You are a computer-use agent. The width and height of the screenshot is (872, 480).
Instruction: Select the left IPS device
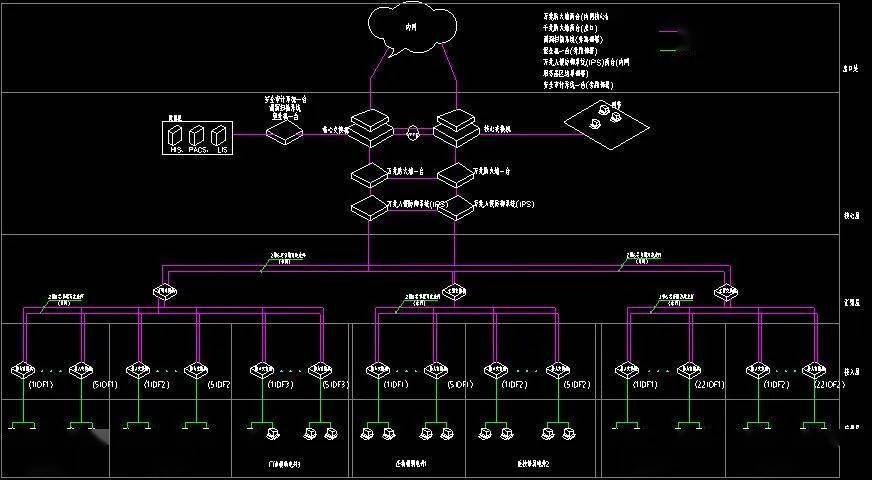(369, 208)
